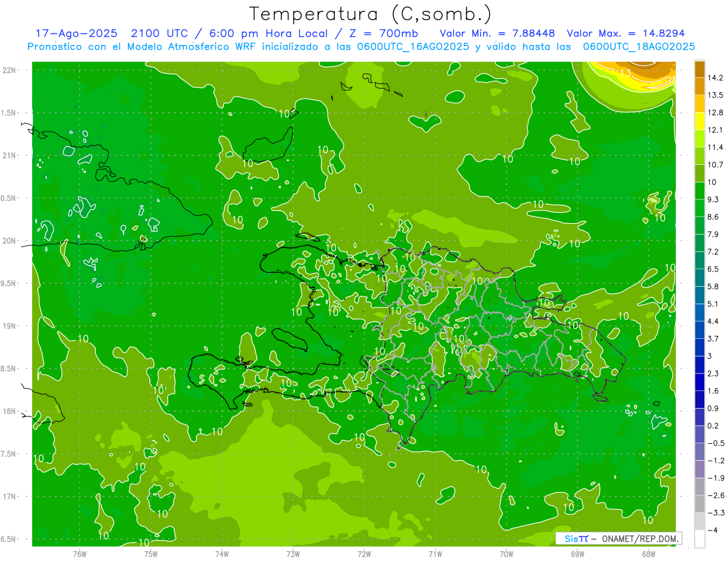Click the title 'Temperatura (C,somb.)'
728x562 pixels.
pos(371,13)
